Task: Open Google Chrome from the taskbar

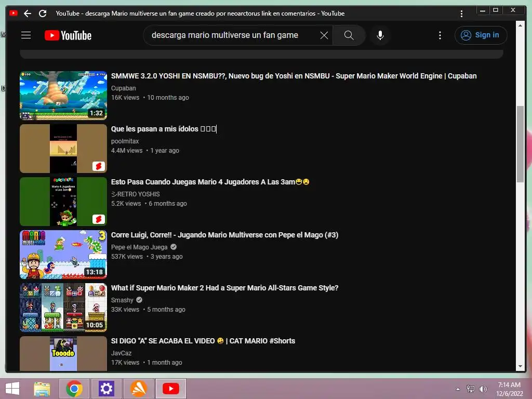Action: click(74, 389)
